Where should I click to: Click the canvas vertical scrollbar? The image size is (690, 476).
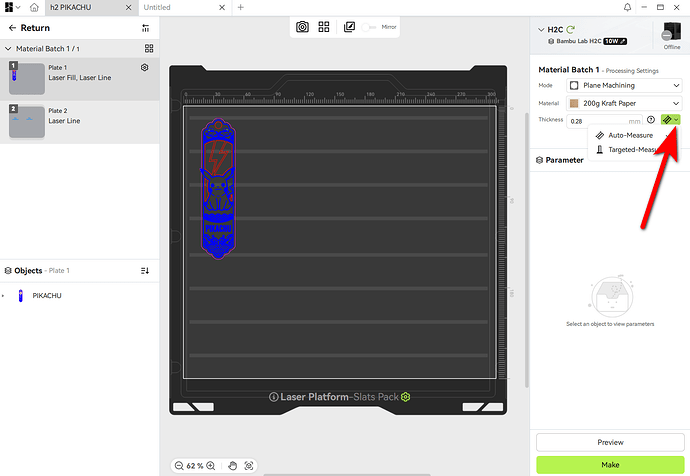pyautogui.click(x=526, y=250)
